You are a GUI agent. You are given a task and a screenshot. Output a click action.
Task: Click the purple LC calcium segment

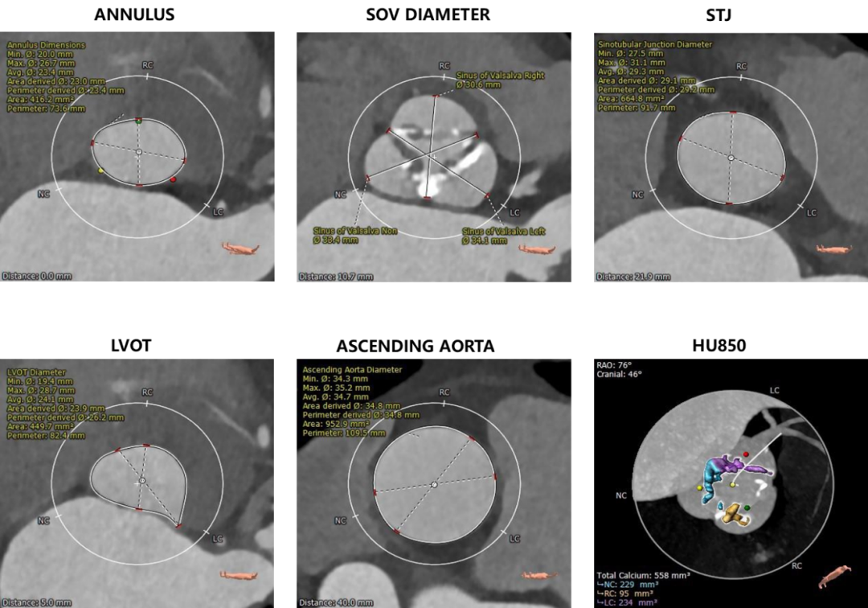coord(750,466)
